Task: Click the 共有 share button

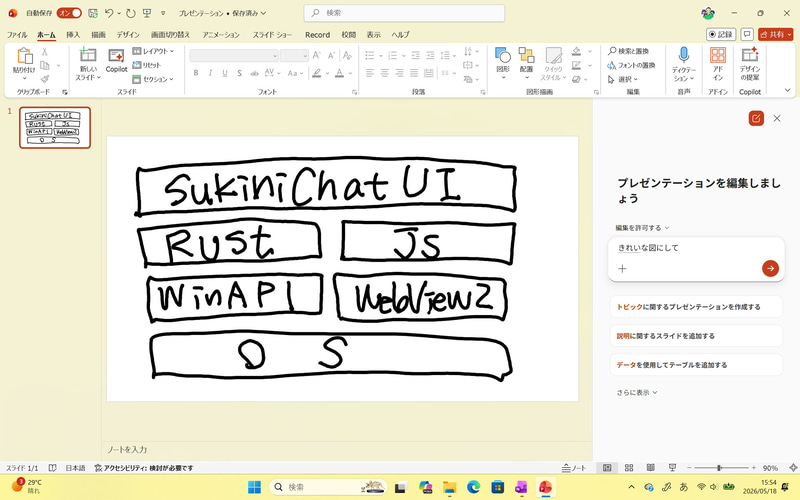Action: (776, 34)
